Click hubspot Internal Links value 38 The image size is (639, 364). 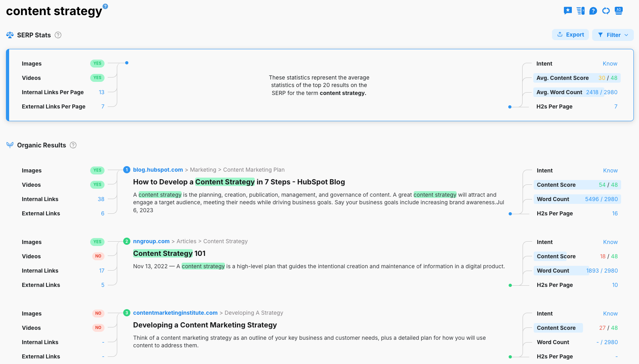point(101,199)
